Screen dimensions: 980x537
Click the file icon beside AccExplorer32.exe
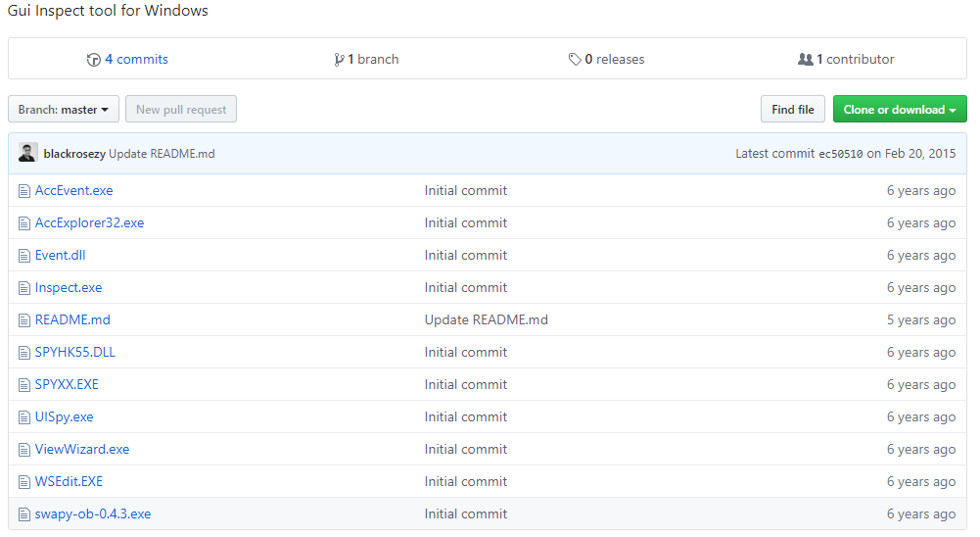coord(24,223)
